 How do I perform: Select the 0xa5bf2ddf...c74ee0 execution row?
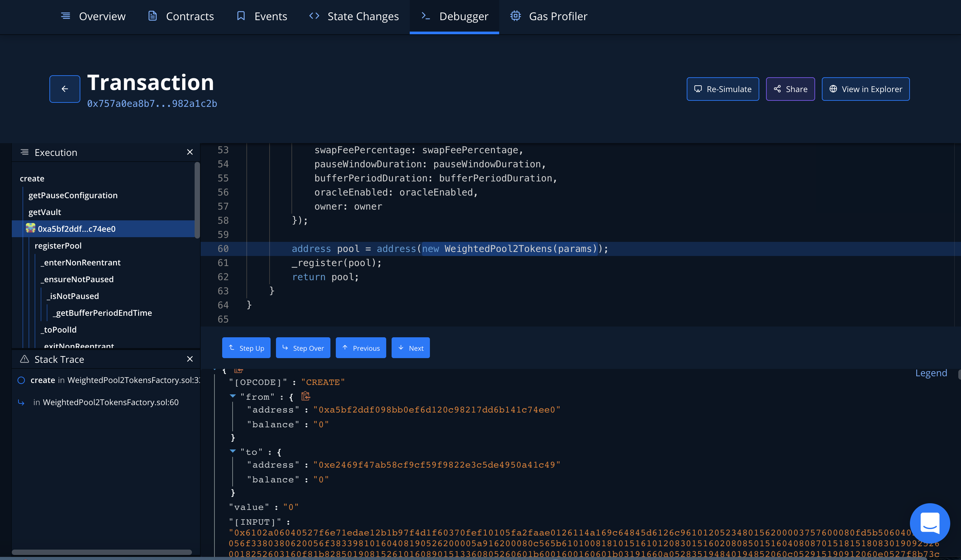(103, 229)
